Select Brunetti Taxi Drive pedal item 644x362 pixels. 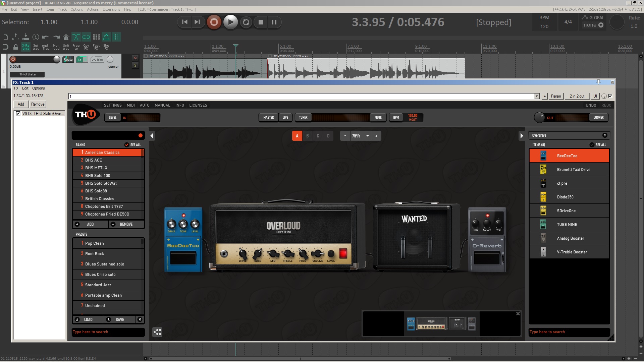click(x=569, y=170)
